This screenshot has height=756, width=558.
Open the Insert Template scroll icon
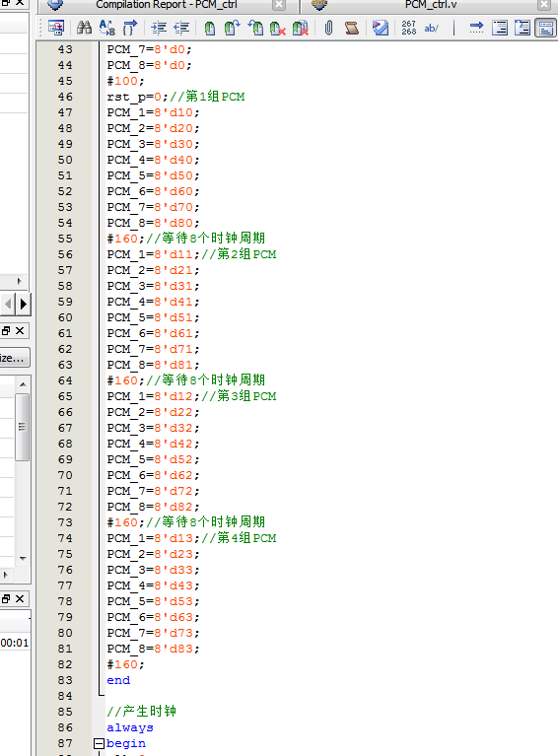(x=352, y=28)
